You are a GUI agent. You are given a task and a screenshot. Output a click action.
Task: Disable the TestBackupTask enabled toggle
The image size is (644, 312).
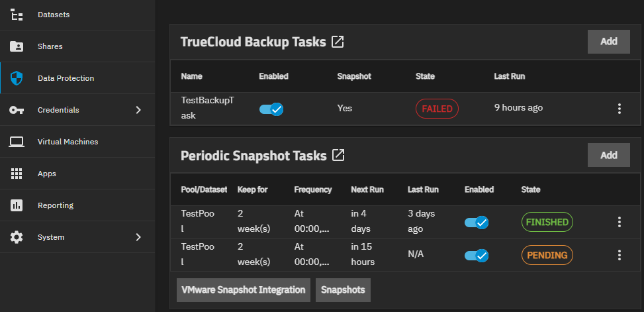[x=271, y=109]
